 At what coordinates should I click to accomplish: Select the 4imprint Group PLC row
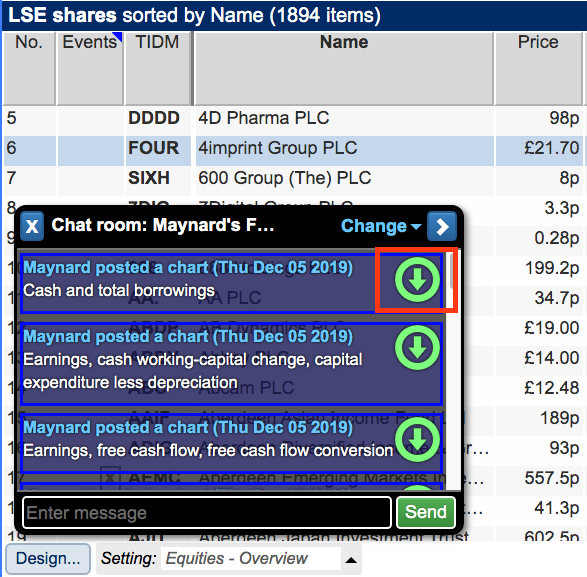(x=293, y=148)
